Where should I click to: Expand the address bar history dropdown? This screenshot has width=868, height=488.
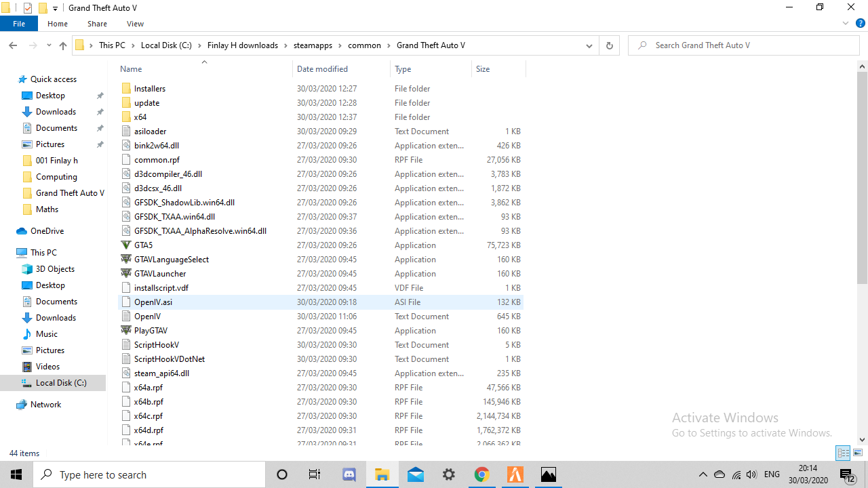click(x=589, y=45)
